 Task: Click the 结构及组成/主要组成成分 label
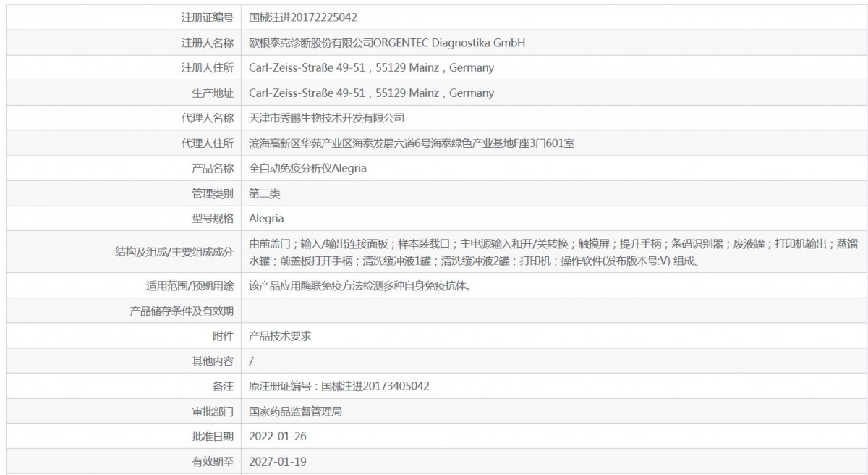(174, 251)
